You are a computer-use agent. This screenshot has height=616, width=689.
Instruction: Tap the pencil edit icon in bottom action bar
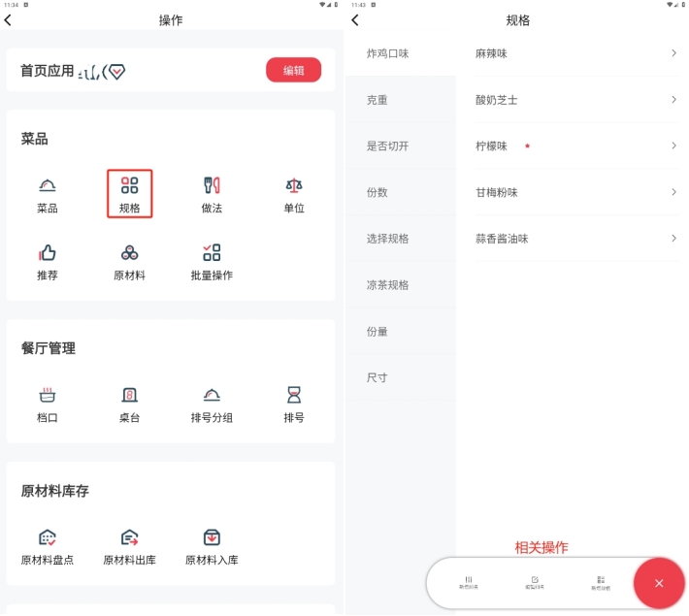click(535, 582)
